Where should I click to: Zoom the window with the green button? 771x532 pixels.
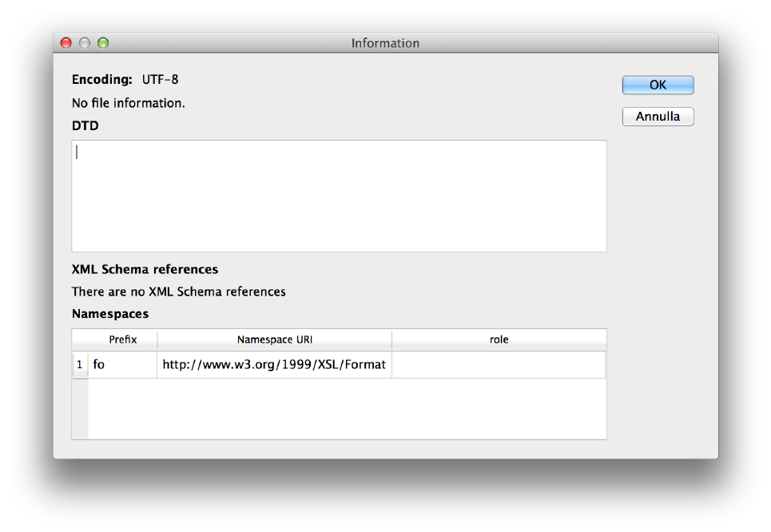[103, 43]
